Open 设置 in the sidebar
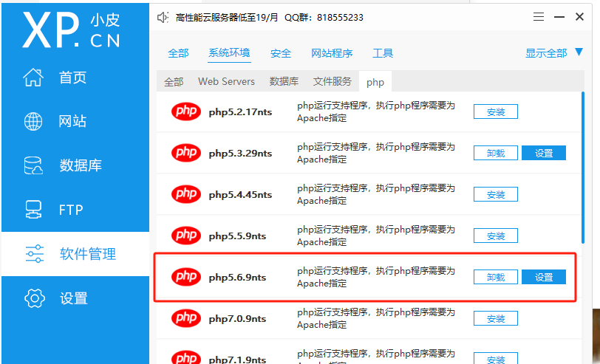600x364 pixels. (75, 298)
